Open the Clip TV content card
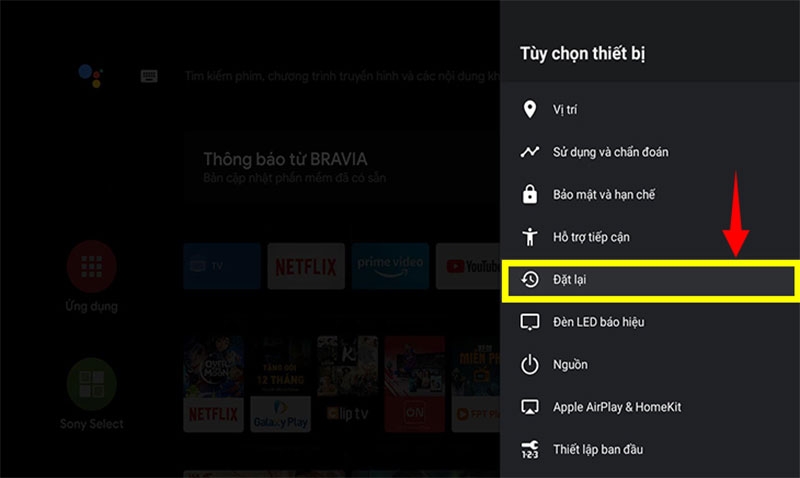The height and width of the screenshot is (478, 800). click(x=347, y=384)
